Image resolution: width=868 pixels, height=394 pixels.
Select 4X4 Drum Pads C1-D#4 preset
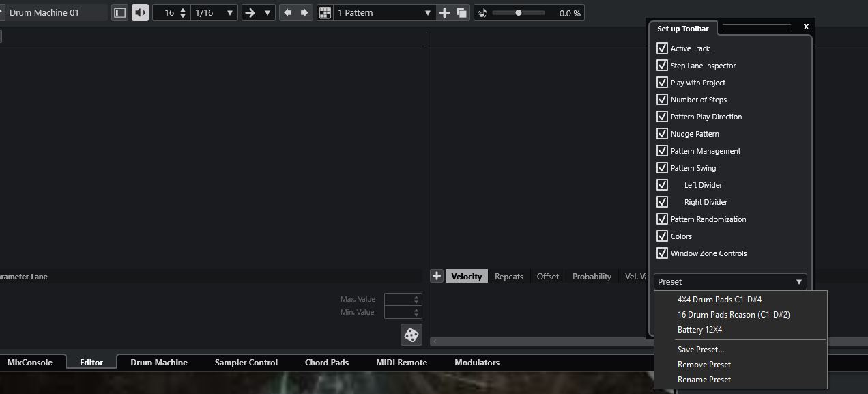[x=740, y=300]
